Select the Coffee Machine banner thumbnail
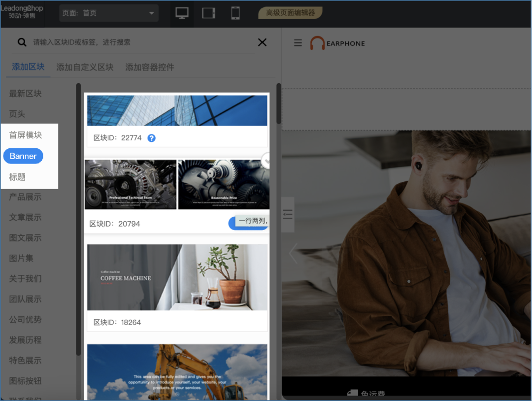532x401 pixels. coord(177,277)
